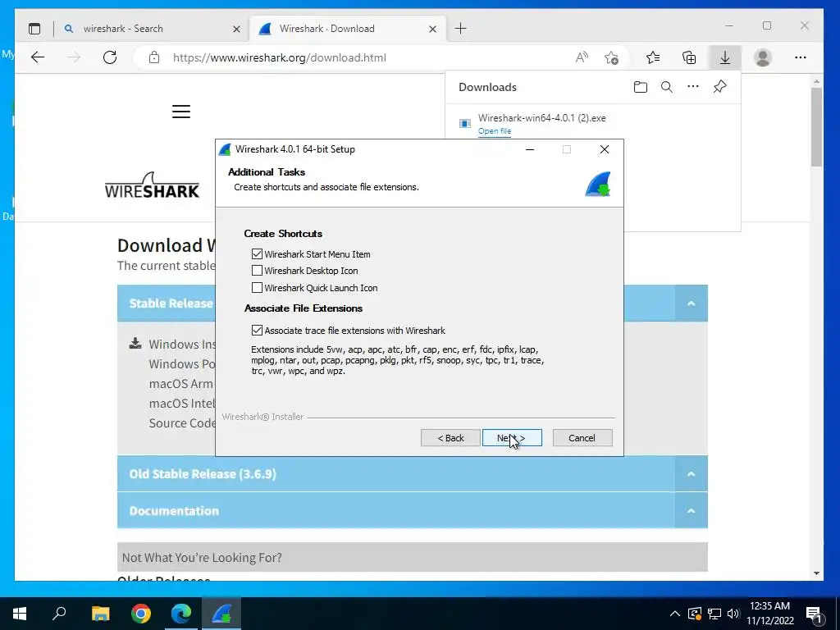Close the wireshark - Search tab

click(x=236, y=29)
